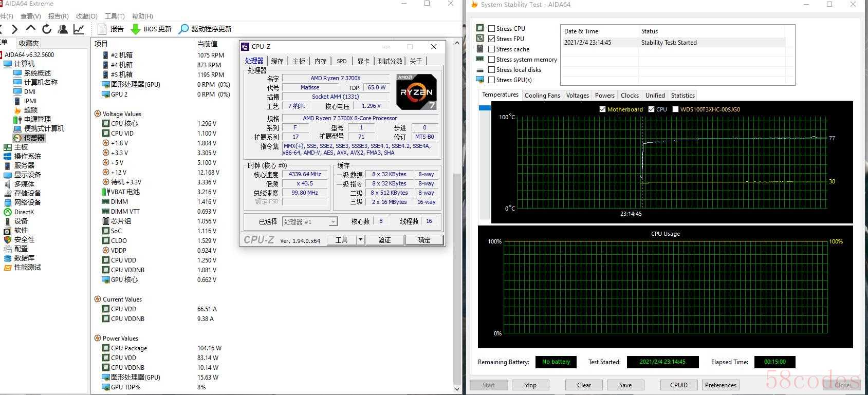Open the report document icon

102,29
